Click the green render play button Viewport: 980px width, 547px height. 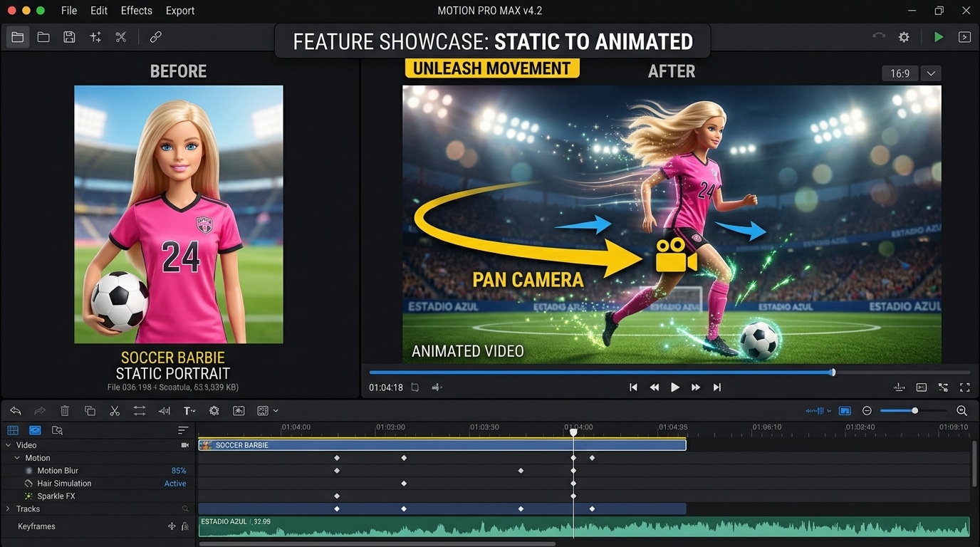point(939,37)
